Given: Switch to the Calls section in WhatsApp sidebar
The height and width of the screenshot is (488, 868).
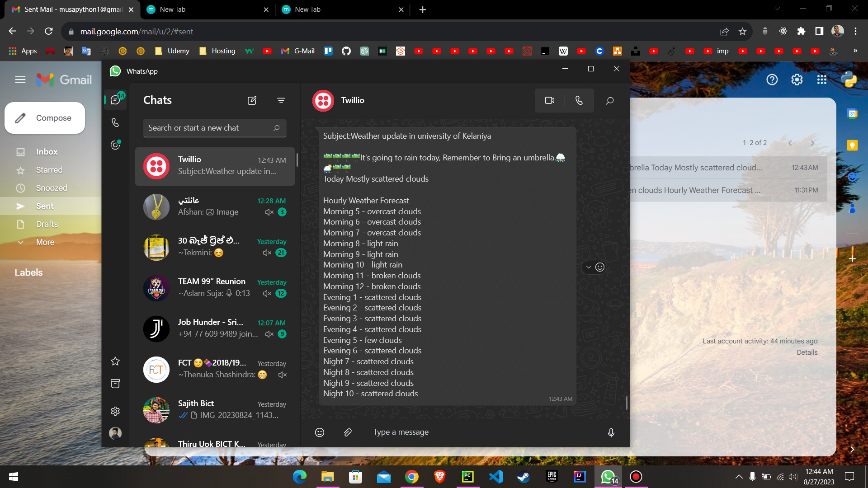Looking at the screenshot, I should point(115,122).
